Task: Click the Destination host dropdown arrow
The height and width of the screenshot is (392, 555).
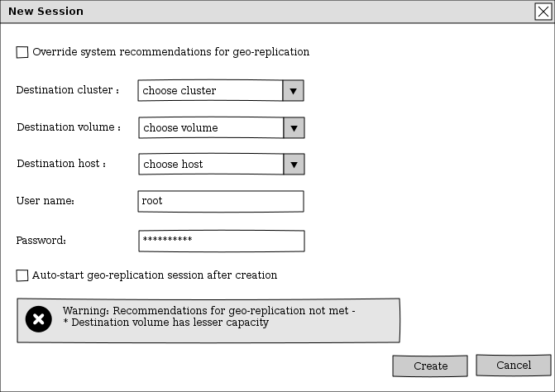Action: (x=294, y=164)
